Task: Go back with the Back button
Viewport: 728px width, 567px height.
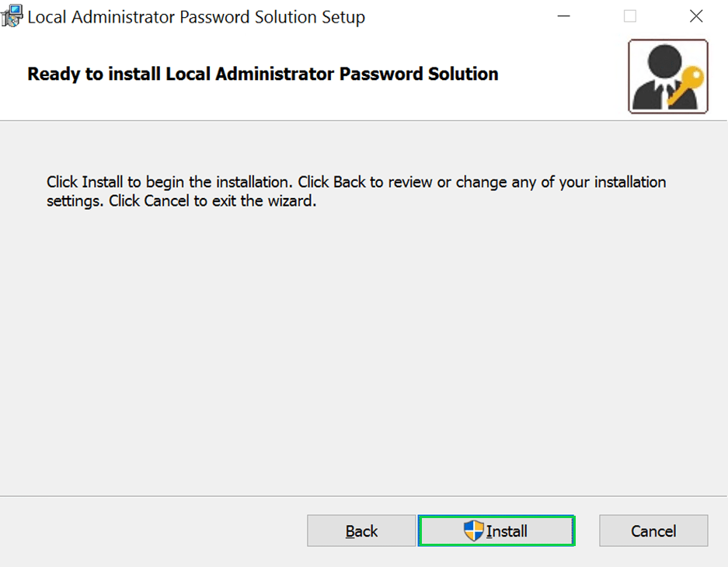Action: tap(361, 531)
